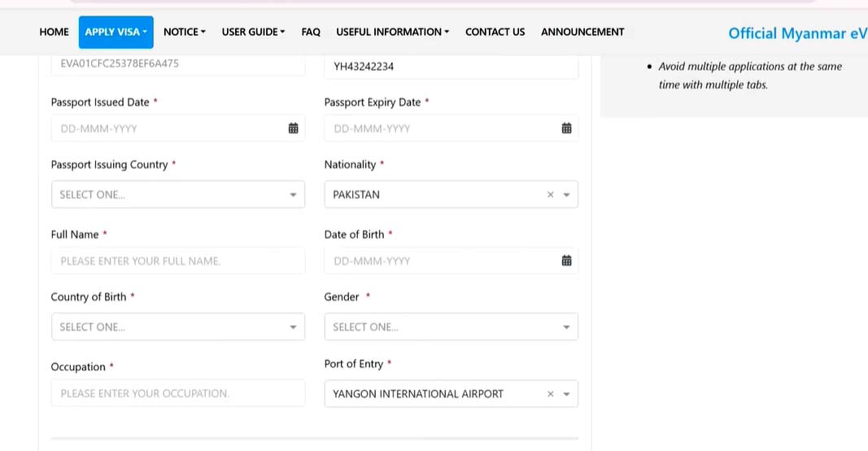The height and width of the screenshot is (451, 868).
Task: Open Gender dropdown
Action: (451, 327)
